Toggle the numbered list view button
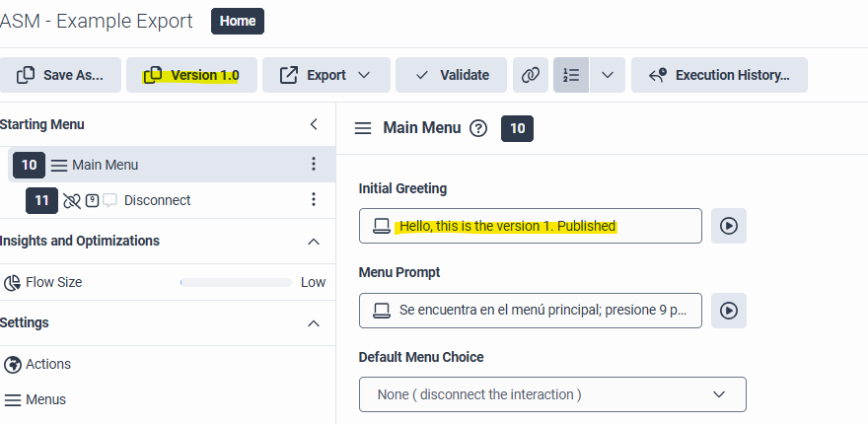The width and height of the screenshot is (868, 424). [571, 75]
